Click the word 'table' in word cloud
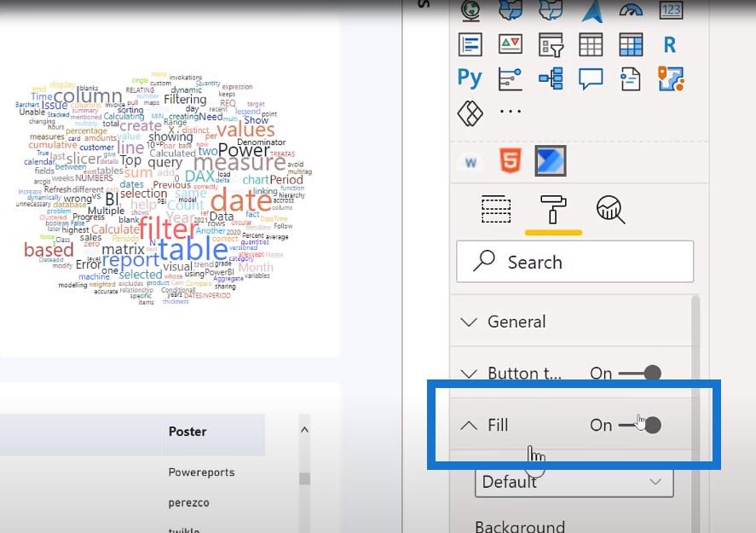The image size is (756, 533). click(193, 250)
